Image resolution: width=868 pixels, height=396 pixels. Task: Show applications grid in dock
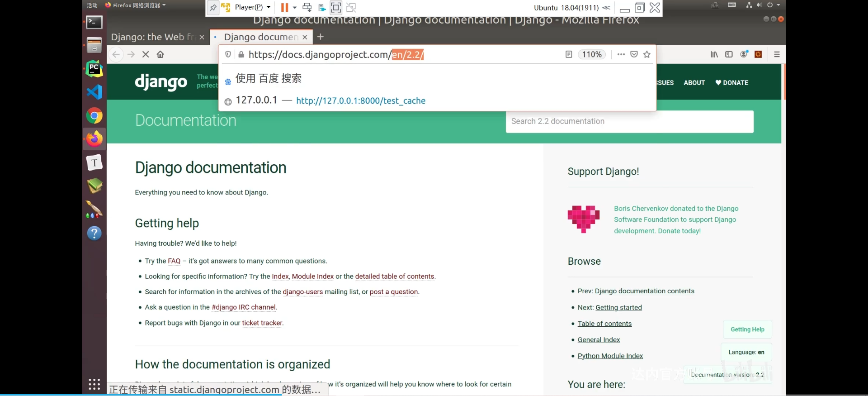coord(94,384)
